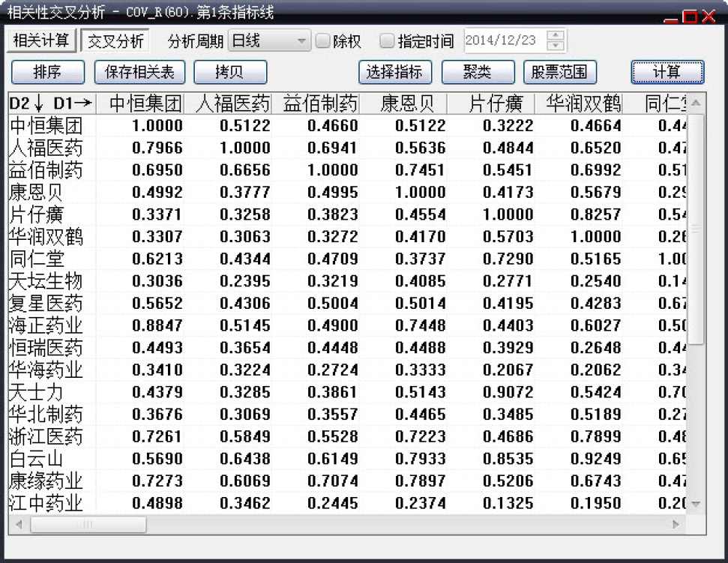The height and width of the screenshot is (563, 728).
Task: Maximize the 相关性交叉分析 window
Action: [x=690, y=16]
